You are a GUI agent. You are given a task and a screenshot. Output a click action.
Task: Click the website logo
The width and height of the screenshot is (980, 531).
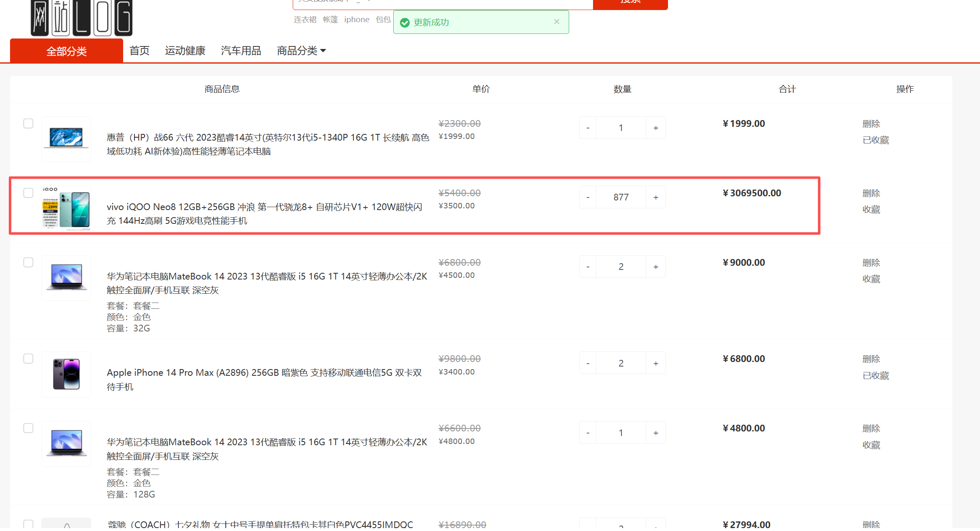82,18
